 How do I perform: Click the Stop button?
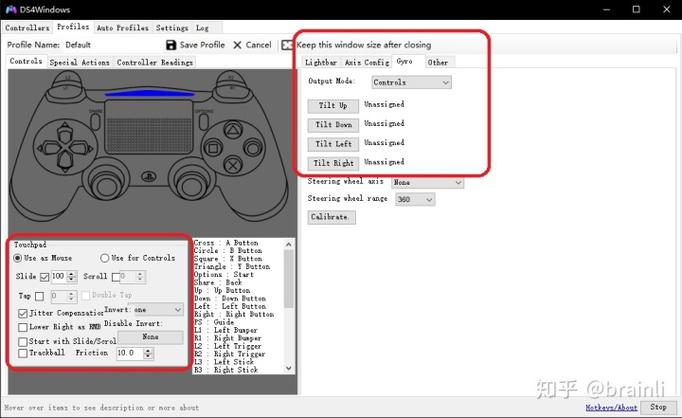click(658, 407)
